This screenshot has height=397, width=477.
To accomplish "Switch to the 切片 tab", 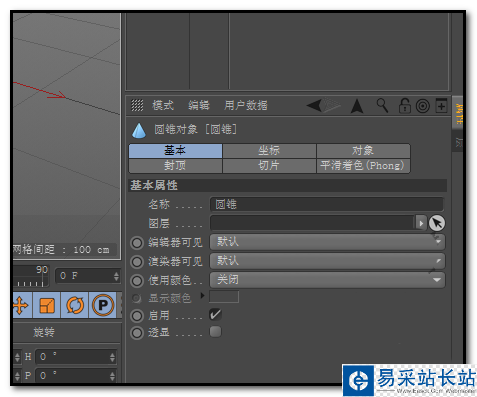I will (x=269, y=166).
